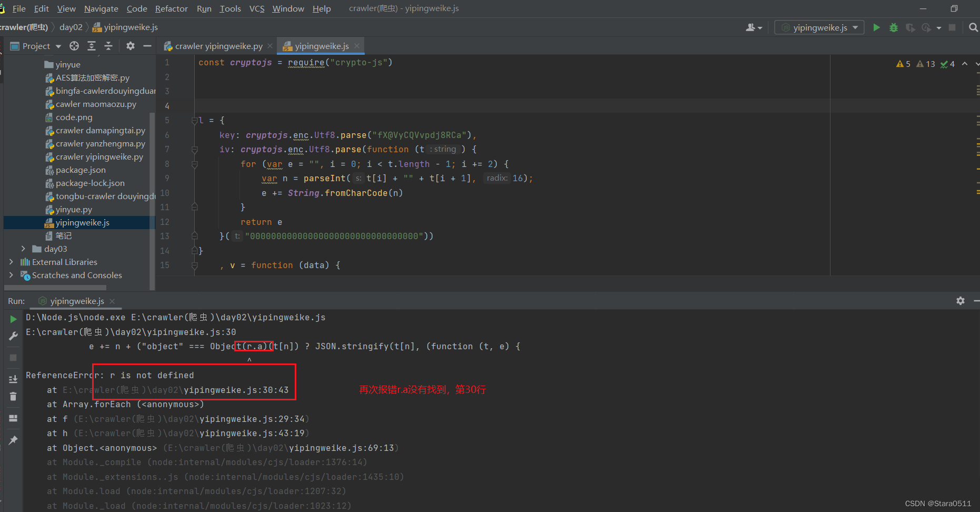
Task: Click Project panel vertical scrollbar
Action: tap(152, 200)
